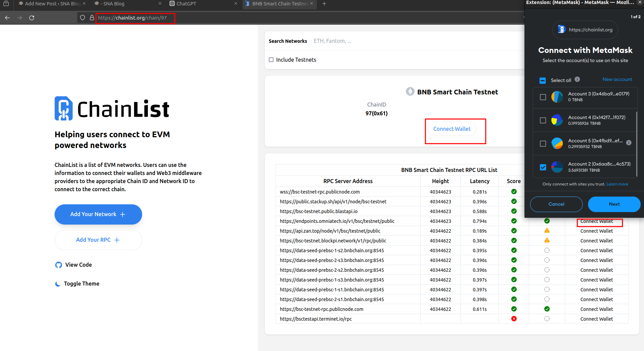This screenshot has height=351, width=644.
Task: Click privacy checkmark in bsc-testnet-rpc.publicnode.com https row
Action: pyautogui.click(x=547, y=309)
